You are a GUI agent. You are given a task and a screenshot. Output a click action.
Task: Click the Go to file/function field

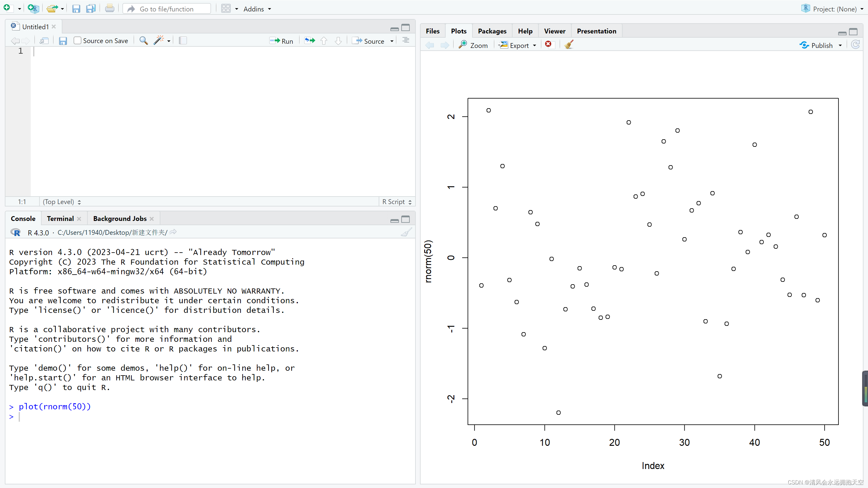pyautogui.click(x=167, y=9)
